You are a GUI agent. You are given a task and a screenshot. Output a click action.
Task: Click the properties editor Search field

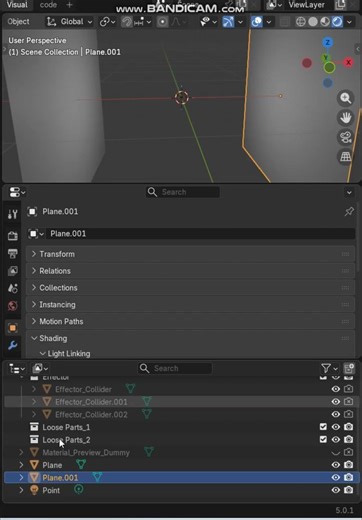pos(183,192)
